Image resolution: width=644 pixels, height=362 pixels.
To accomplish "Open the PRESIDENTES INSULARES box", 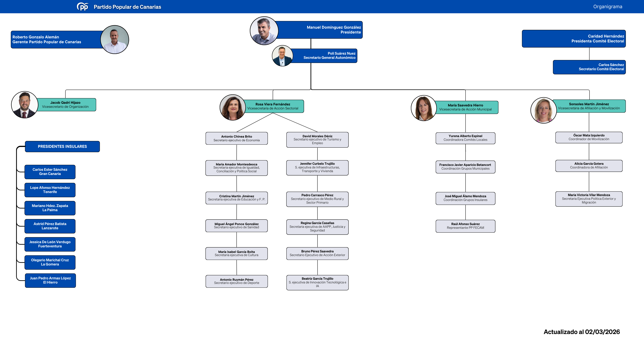I will 62,146.
